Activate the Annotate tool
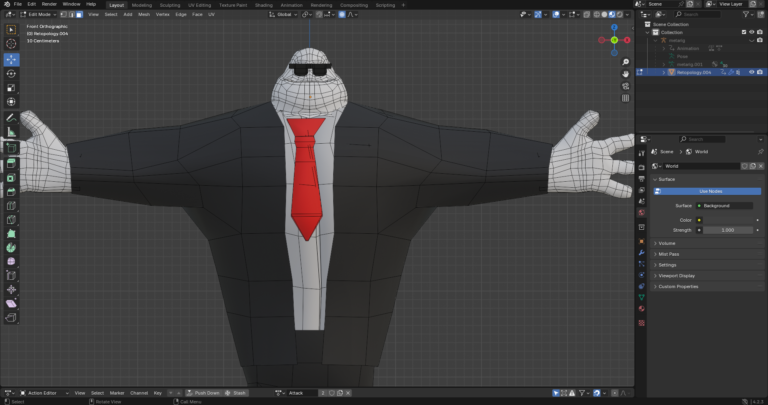 coord(11,117)
